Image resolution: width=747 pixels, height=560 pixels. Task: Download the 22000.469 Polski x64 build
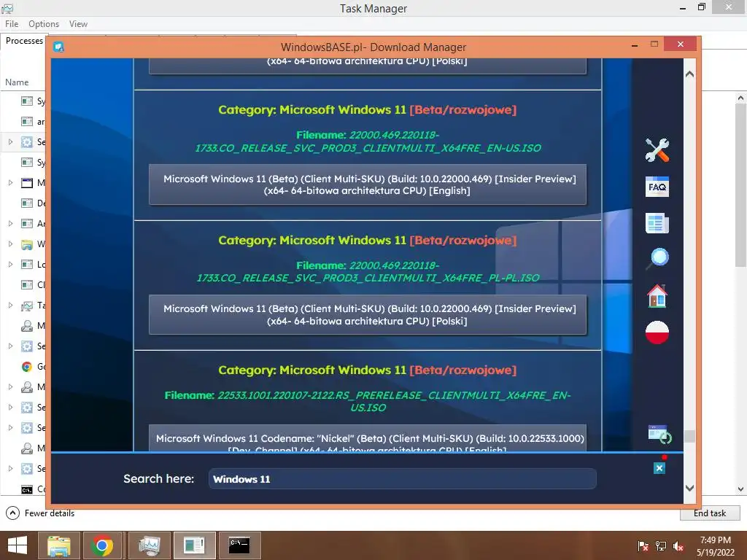pyautogui.click(x=368, y=315)
